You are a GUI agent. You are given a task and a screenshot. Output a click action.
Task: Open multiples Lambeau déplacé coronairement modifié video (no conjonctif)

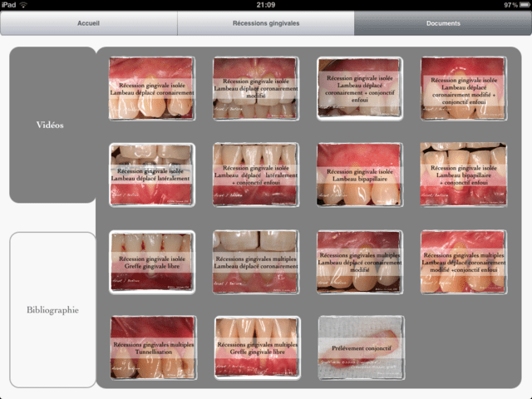(x=360, y=262)
